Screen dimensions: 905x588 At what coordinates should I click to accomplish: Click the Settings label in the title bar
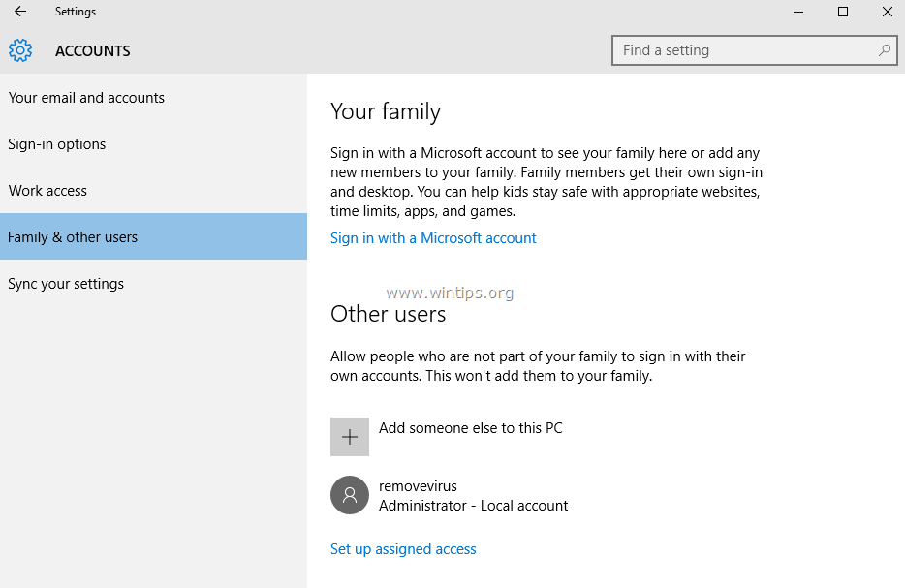click(x=75, y=11)
